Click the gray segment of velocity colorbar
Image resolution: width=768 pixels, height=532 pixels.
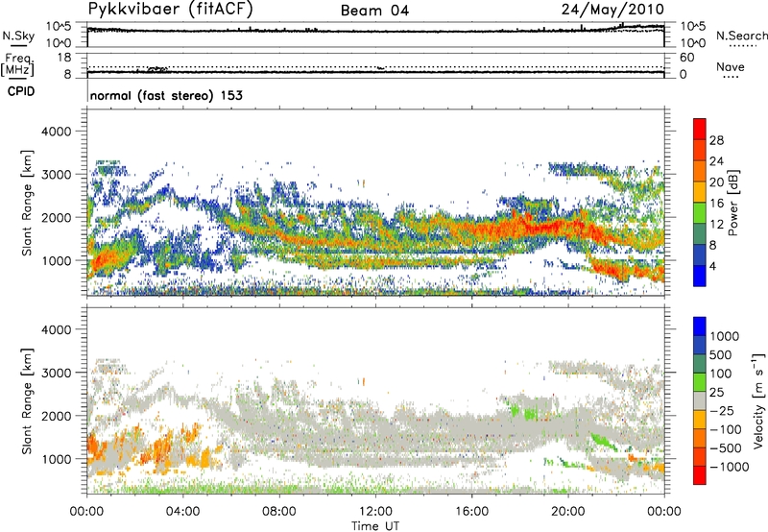[x=700, y=400]
